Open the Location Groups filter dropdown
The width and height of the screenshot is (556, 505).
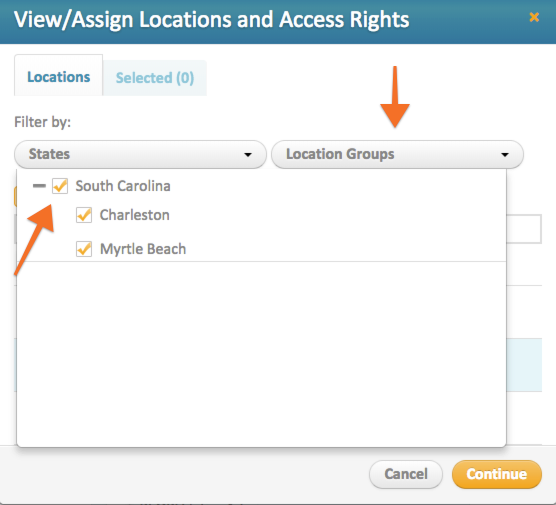pyautogui.click(x=397, y=154)
